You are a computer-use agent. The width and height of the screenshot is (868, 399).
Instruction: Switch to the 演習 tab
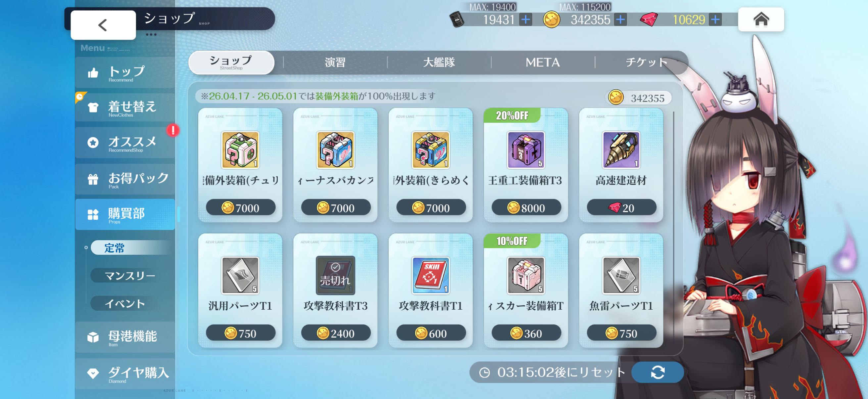click(x=335, y=62)
